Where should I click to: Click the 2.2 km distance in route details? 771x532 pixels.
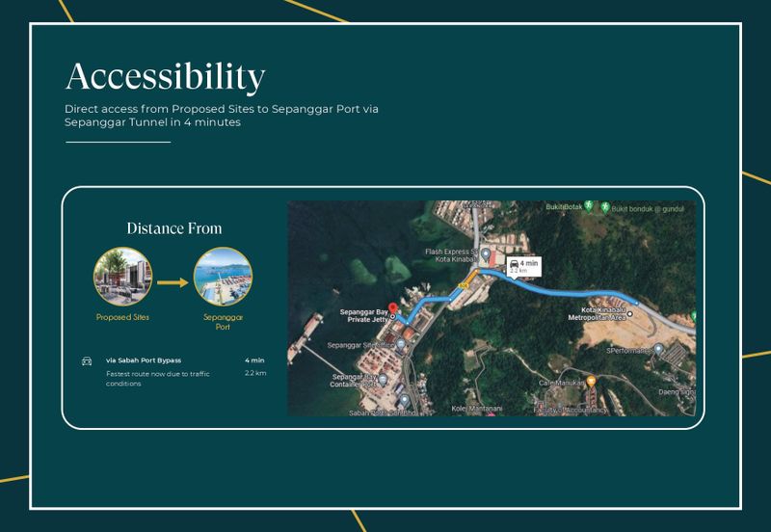click(x=255, y=373)
